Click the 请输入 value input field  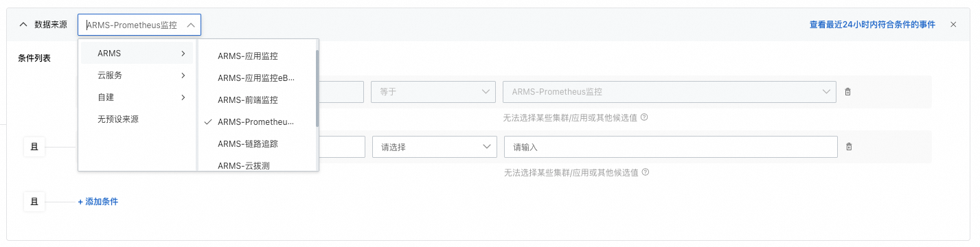671,147
